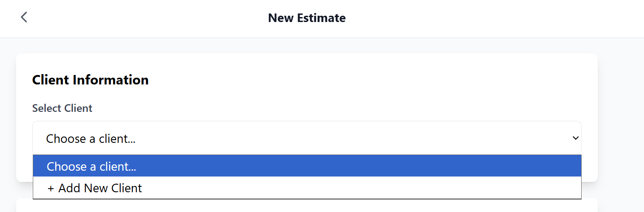The width and height of the screenshot is (644, 212).
Task: Click the back arrow icon
Action: tap(24, 18)
